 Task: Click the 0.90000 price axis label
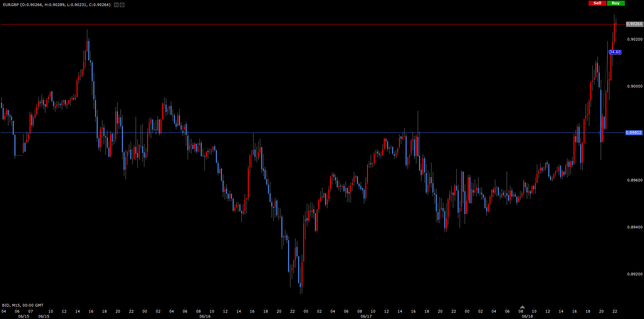click(x=635, y=86)
